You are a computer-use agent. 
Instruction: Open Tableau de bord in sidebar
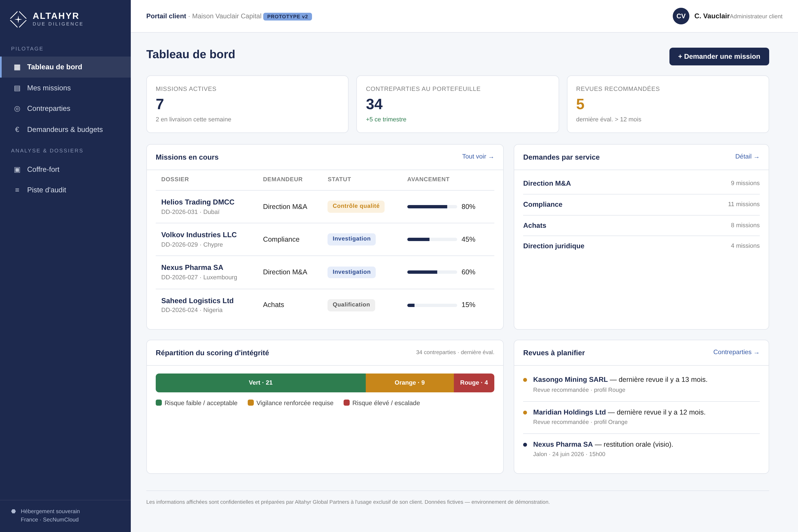(x=65, y=67)
